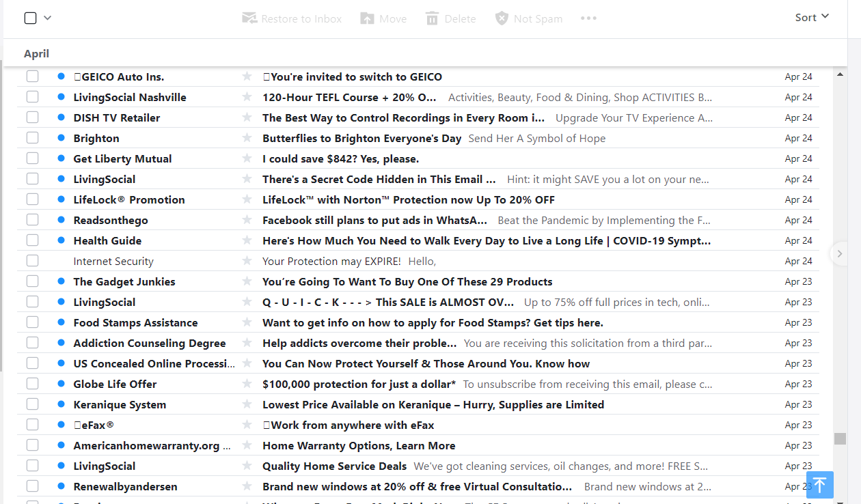
Task: Click Restore to Inbox in toolbar
Action: [x=292, y=18]
